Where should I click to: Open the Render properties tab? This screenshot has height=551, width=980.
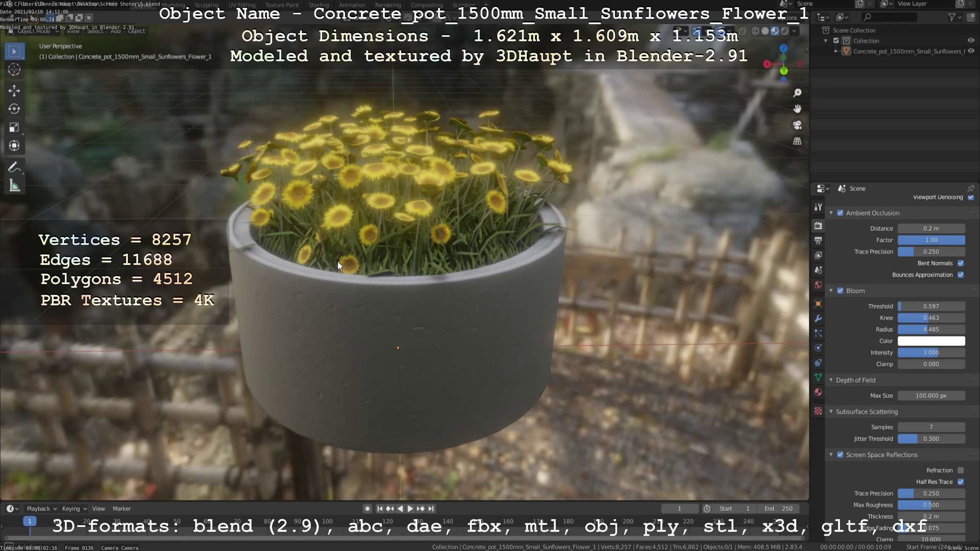[x=818, y=226]
